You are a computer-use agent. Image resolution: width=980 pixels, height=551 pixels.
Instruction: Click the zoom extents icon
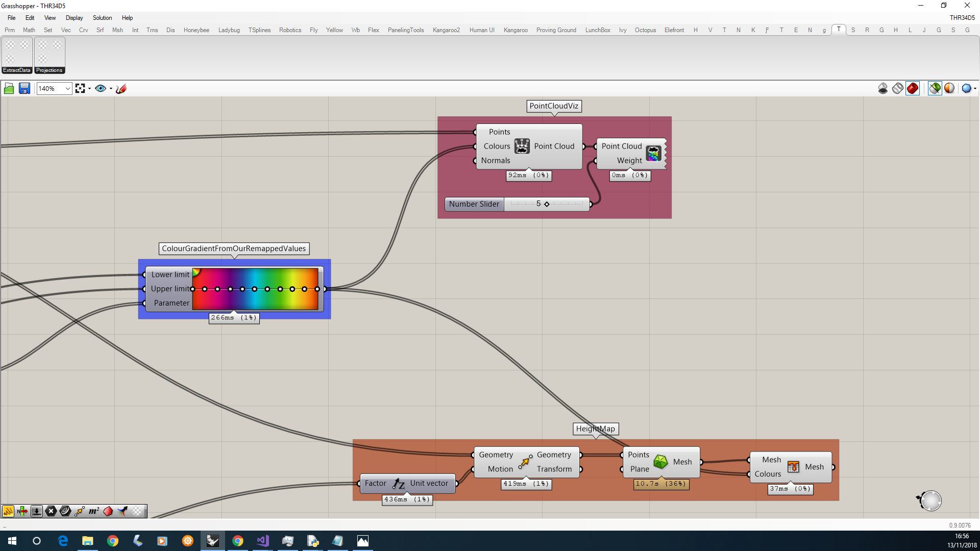coord(80,88)
